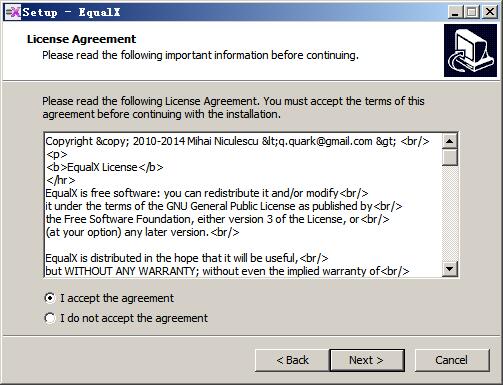Image resolution: width=503 pixels, height=385 pixels.
Task: Cancel the EqualX installation
Action: (452, 360)
